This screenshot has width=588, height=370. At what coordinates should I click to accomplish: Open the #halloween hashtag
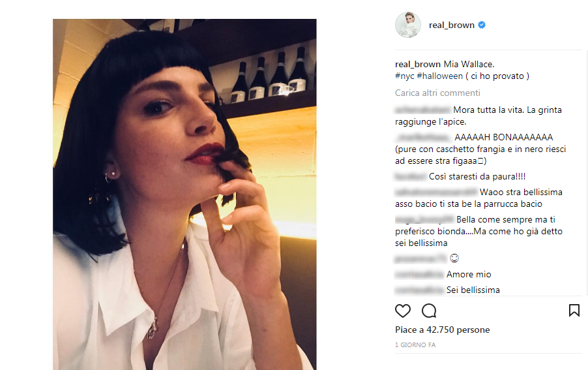pyautogui.click(x=439, y=76)
